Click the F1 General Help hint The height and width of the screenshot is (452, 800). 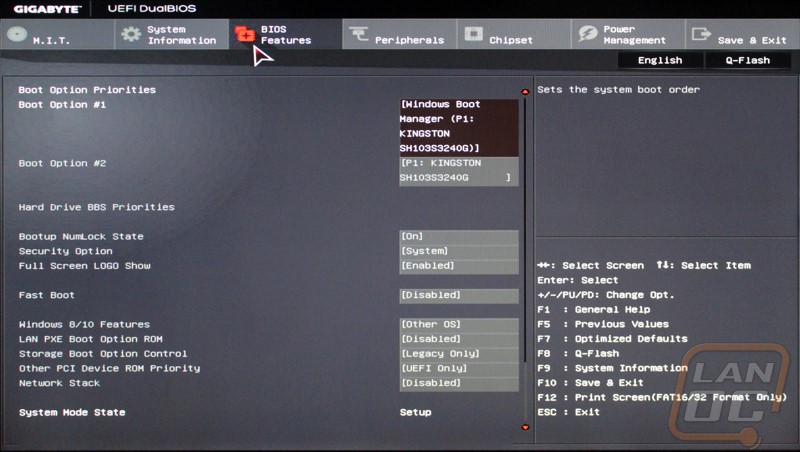click(593, 310)
